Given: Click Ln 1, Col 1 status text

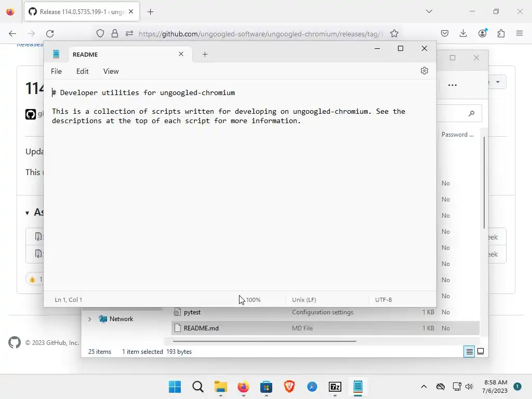Looking at the screenshot, I should (x=68, y=300).
